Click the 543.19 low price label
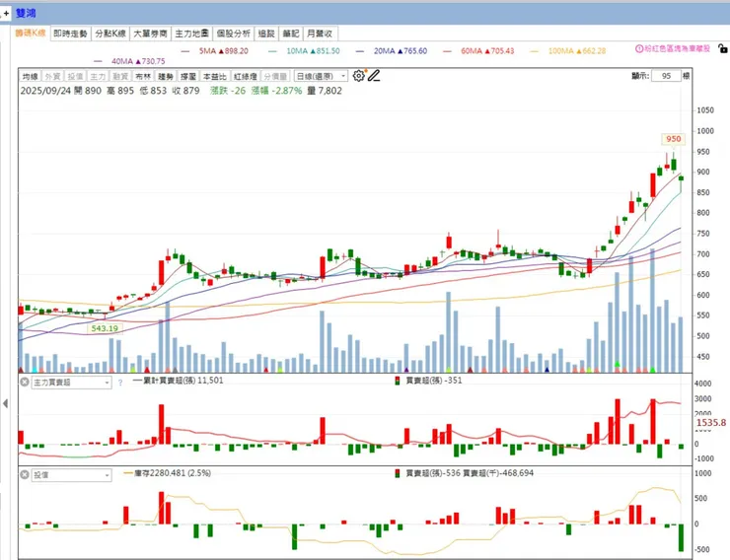Viewport: 730px width, 560px height. (x=105, y=328)
